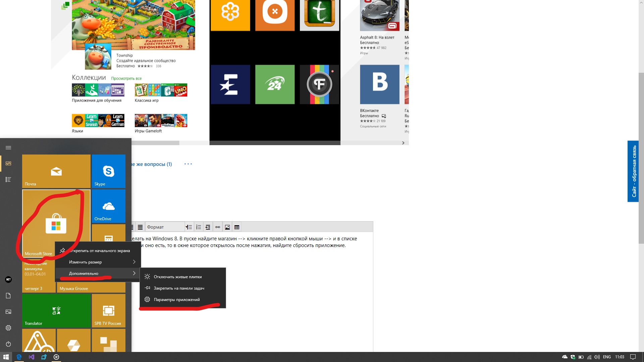
Task: Click the justify text alignment icon
Action: tap(140, 227)
